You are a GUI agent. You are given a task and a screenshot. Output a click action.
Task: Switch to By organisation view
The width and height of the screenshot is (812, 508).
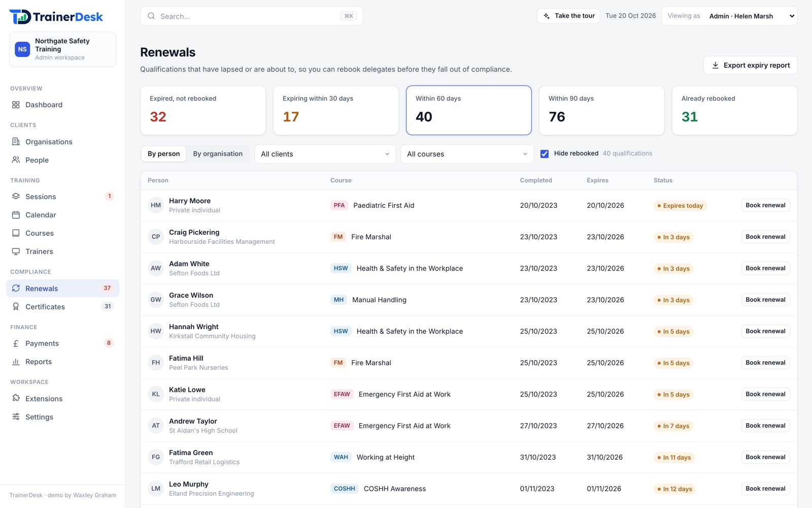[218, 154]
